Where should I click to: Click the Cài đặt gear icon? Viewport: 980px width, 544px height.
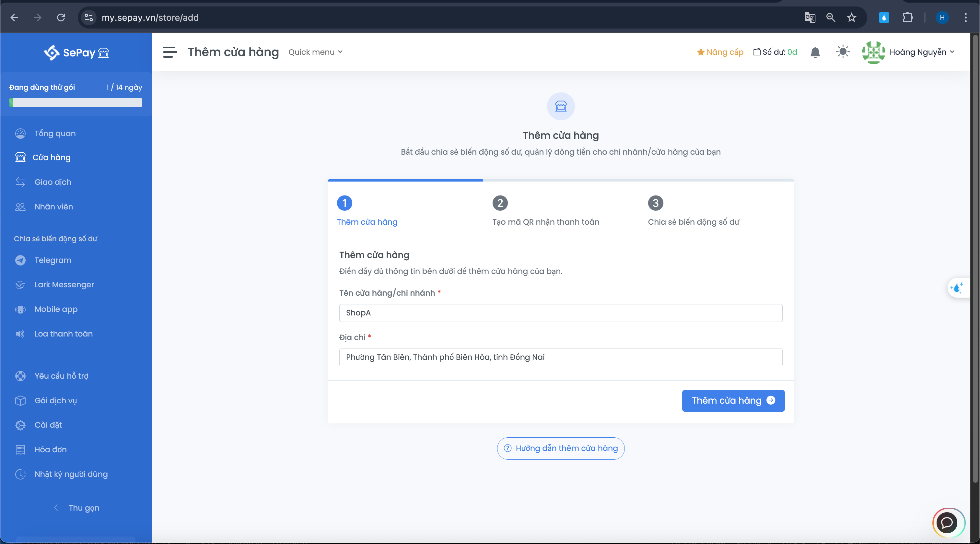pos(20,425)
